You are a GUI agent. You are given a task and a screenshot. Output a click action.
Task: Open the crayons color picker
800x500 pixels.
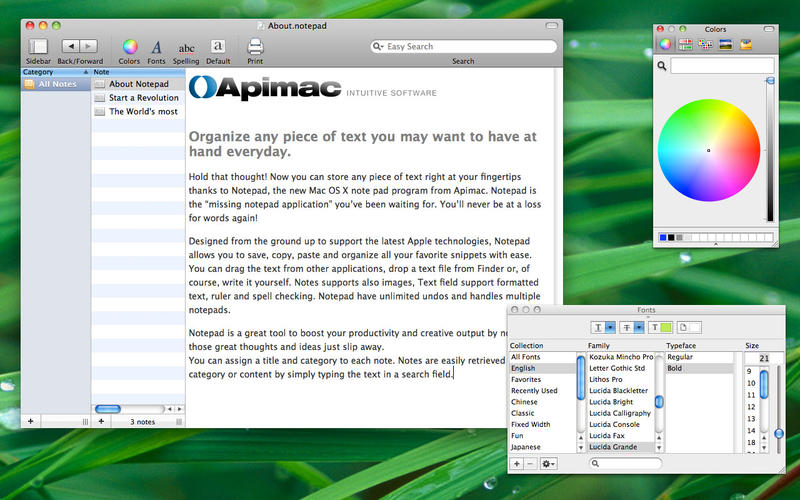coord(747,44)
